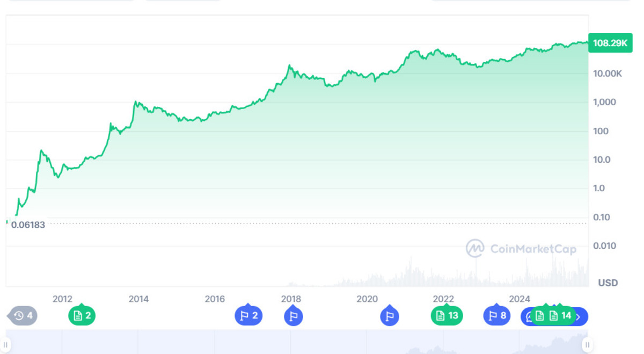Screen dimensions: 644x354
Task: Click the right range selector handle
Action: pos(587,344)
